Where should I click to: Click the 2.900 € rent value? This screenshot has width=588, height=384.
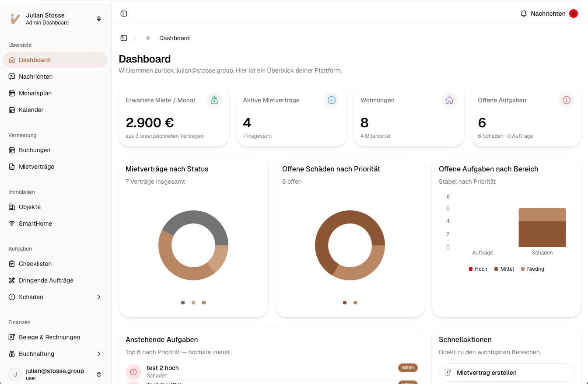pyautogui.click(x=150, y=122)
